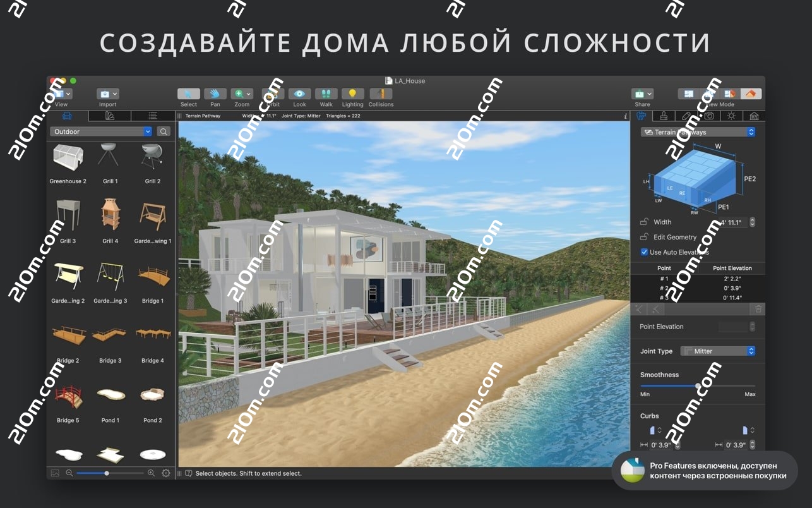Click second remove-point icon
Image resolution: width=812 pixels, height=508 pixels.
[x=656, y=308]
